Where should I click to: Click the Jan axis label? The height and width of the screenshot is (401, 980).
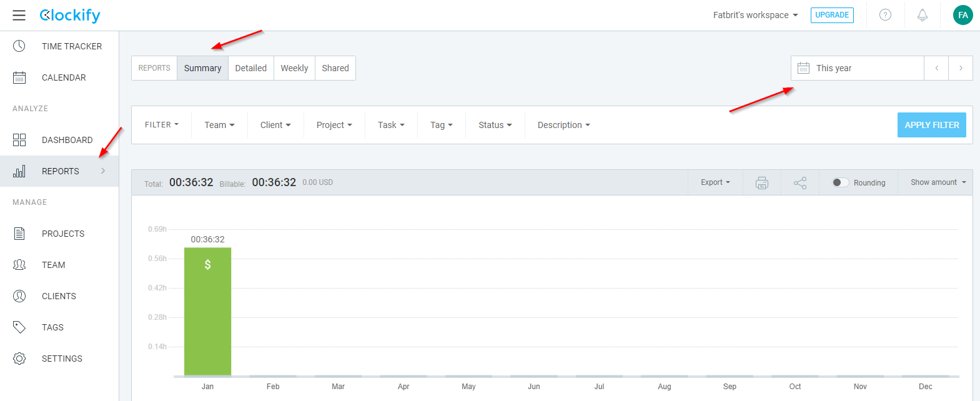[208, 387]
